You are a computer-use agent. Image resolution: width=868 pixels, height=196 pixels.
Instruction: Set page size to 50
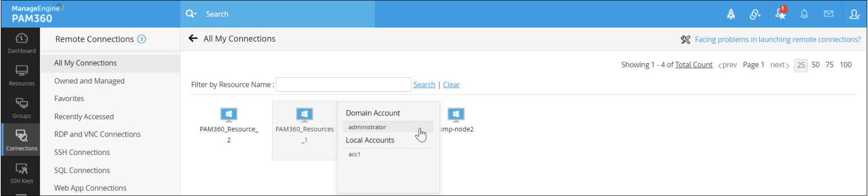coord(816,65)
